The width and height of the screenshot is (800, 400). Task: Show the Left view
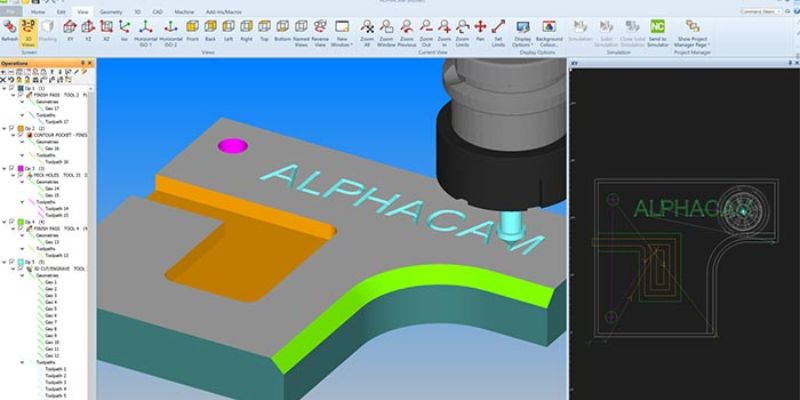[229, 30]
